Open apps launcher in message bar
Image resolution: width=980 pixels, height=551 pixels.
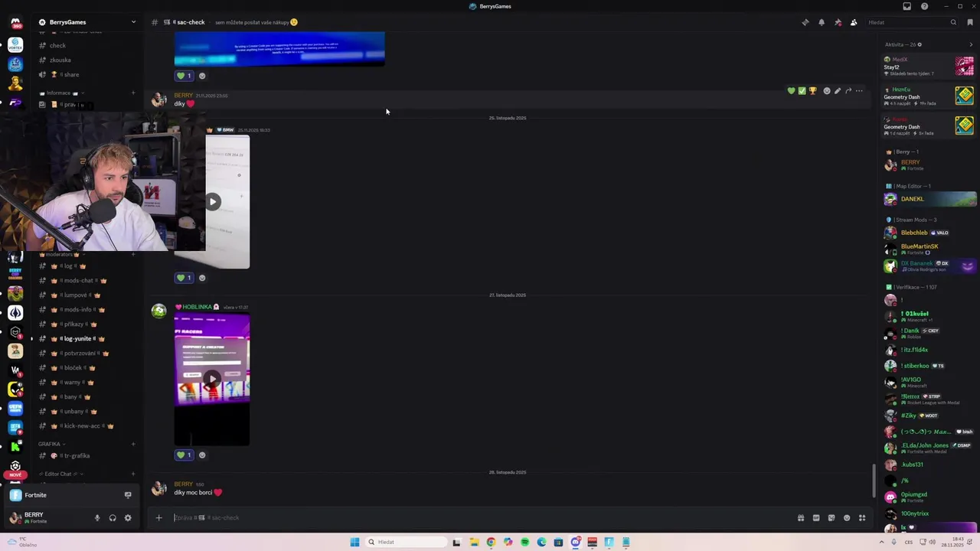click(x=862, y=518)
